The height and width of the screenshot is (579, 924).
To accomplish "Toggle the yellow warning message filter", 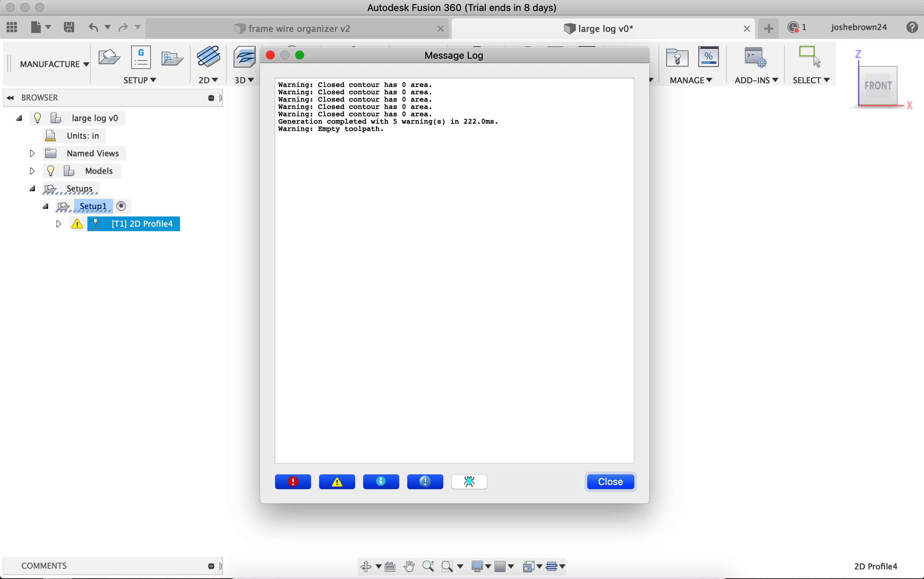I will (x=337, y=481).
